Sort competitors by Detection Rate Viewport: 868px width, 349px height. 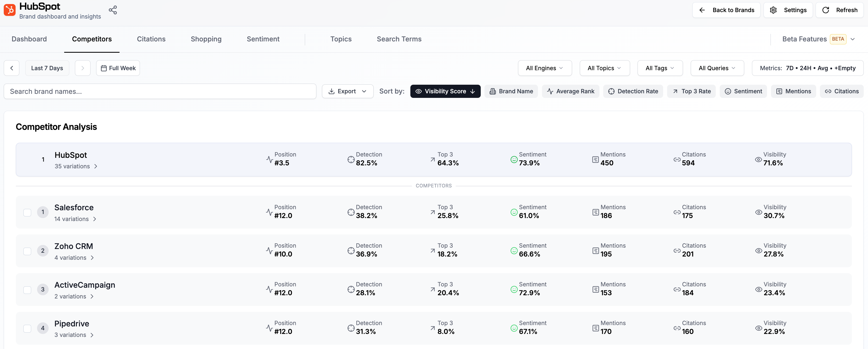click(x=633, y=91)
